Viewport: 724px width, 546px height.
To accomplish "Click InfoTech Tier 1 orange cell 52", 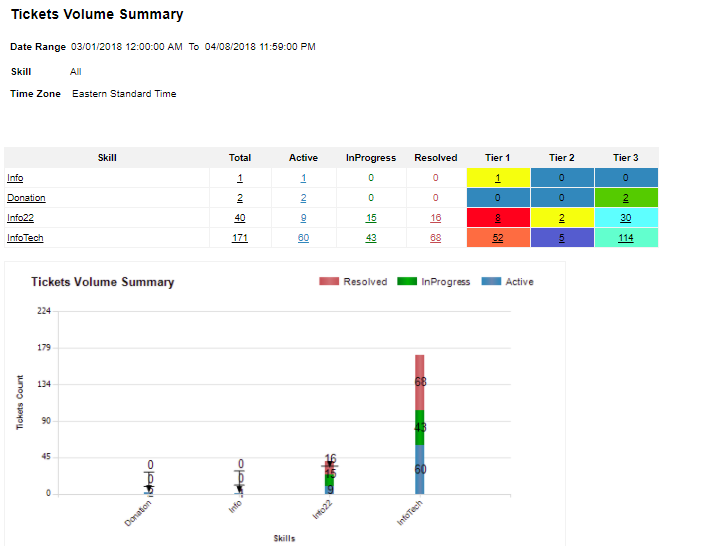I will point(498,237).
